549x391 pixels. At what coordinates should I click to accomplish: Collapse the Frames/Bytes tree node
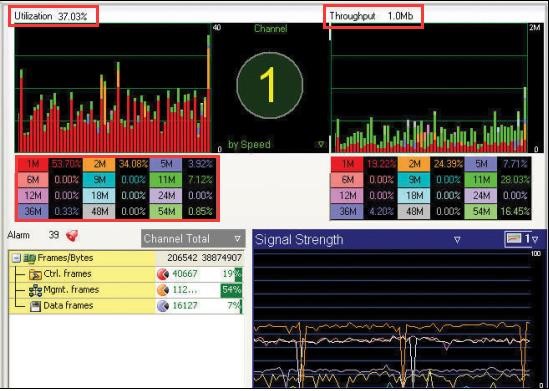click(16, 258)
